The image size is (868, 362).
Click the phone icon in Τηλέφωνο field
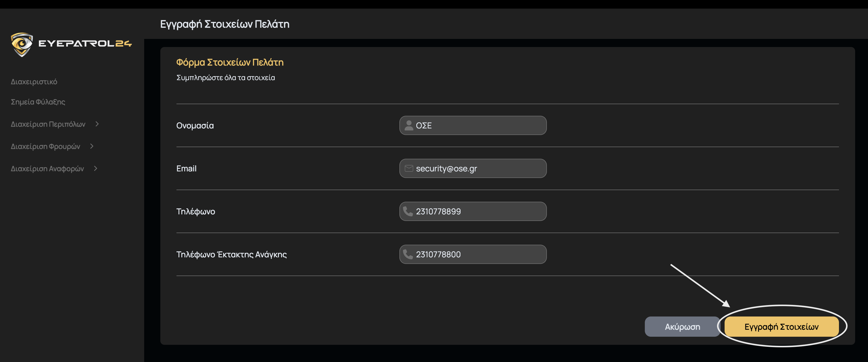[x=408, y=211]
